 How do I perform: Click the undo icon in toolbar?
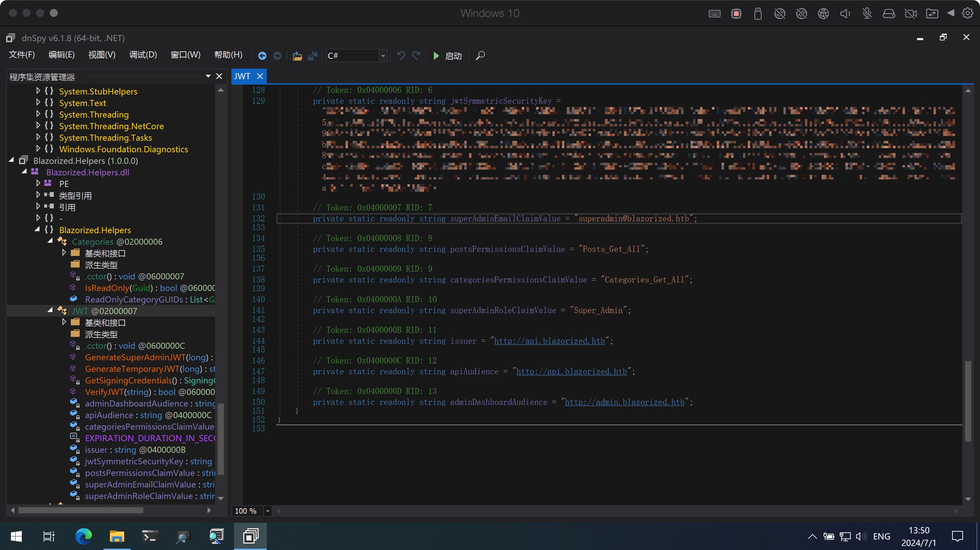pos(401,55)
